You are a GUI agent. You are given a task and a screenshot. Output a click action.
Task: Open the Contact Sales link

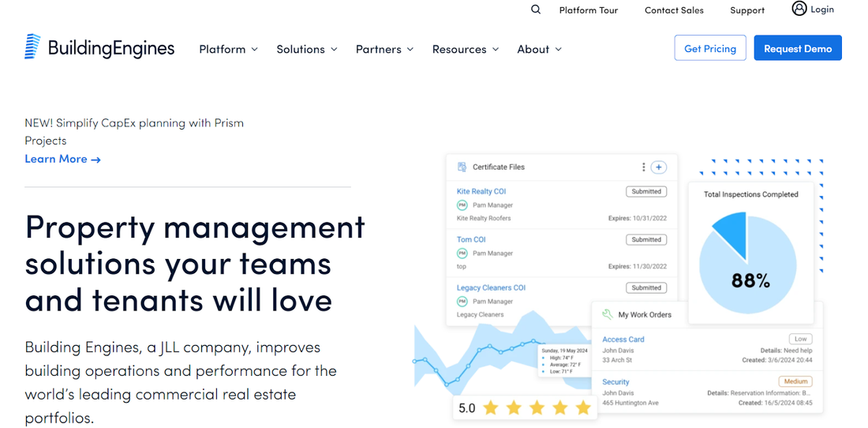[x=674, y=10]
